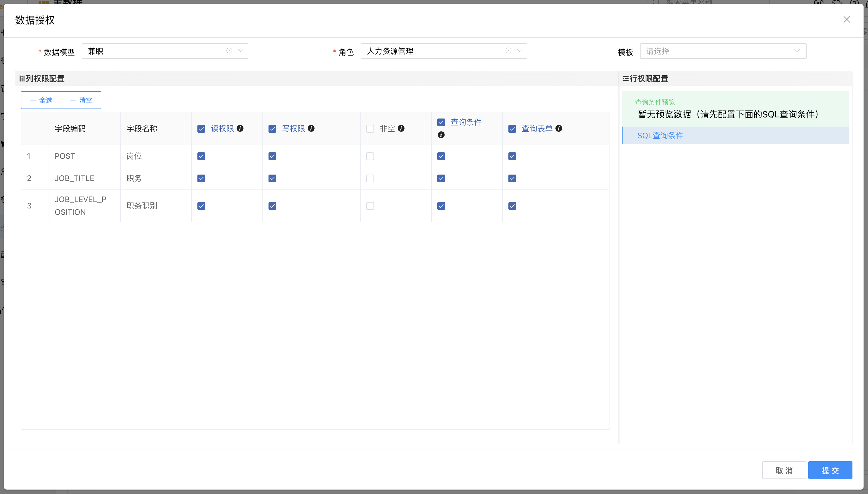This screenshot has width=868, height=494.
Task: Uncheck 查询条件 for POST row
Action: (441, 156)
